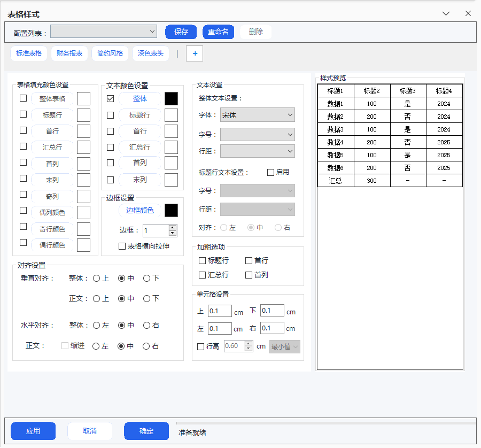
Task: Open overall text 字号 dropdown
Action: 258,134
